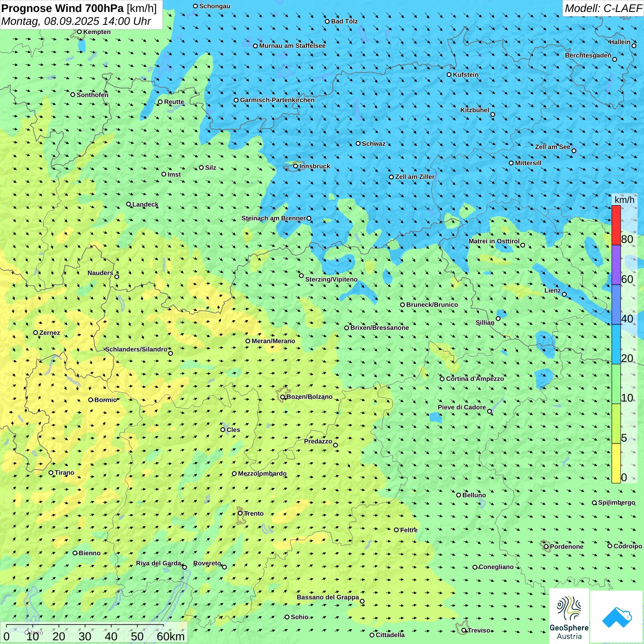Click the 'Prognose Wind 700hPa [km/h]' title
The image size is (644, 644).
pyautogui.click(x=79, y=8)
